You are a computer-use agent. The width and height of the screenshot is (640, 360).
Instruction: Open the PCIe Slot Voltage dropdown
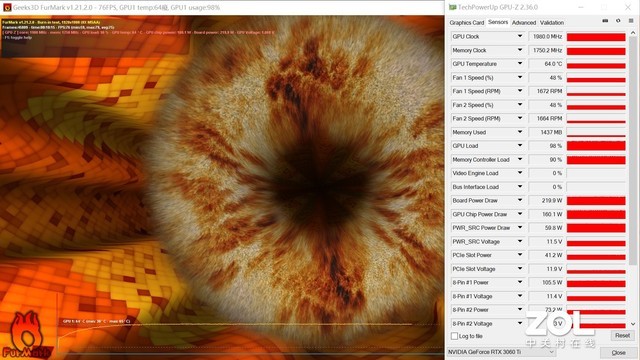[520, 269]
